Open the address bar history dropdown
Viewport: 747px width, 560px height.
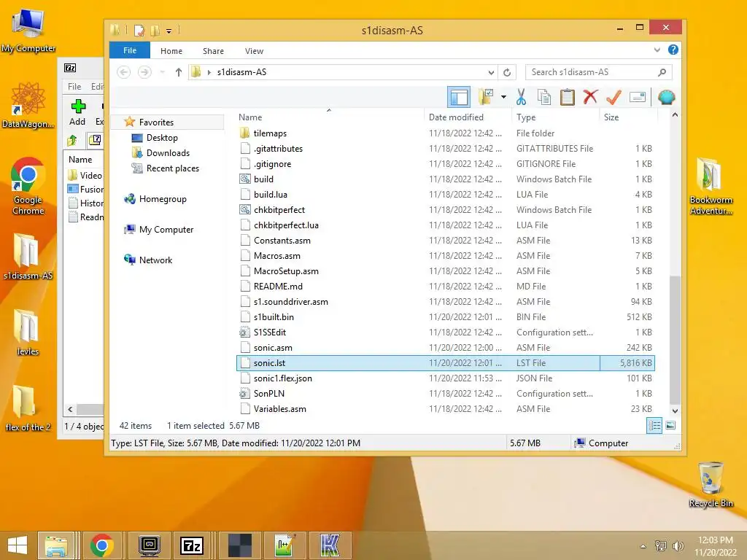click(x=491, y=72)
